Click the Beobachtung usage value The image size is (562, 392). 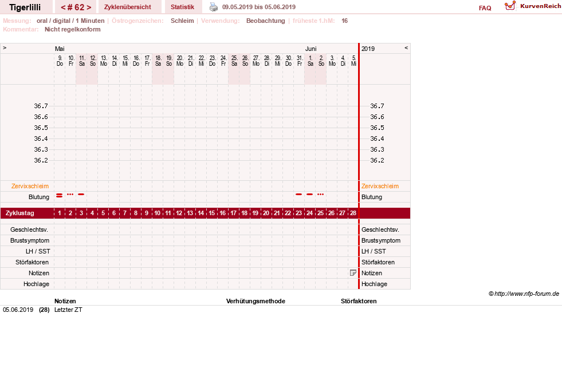click(x=266, y=21)
